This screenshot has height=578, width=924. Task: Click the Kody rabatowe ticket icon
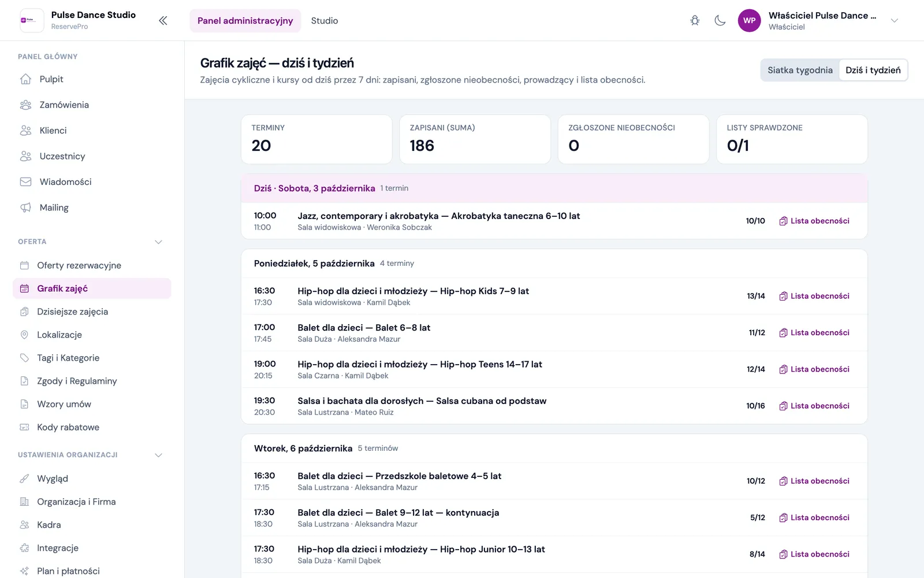tap(24, 427)
